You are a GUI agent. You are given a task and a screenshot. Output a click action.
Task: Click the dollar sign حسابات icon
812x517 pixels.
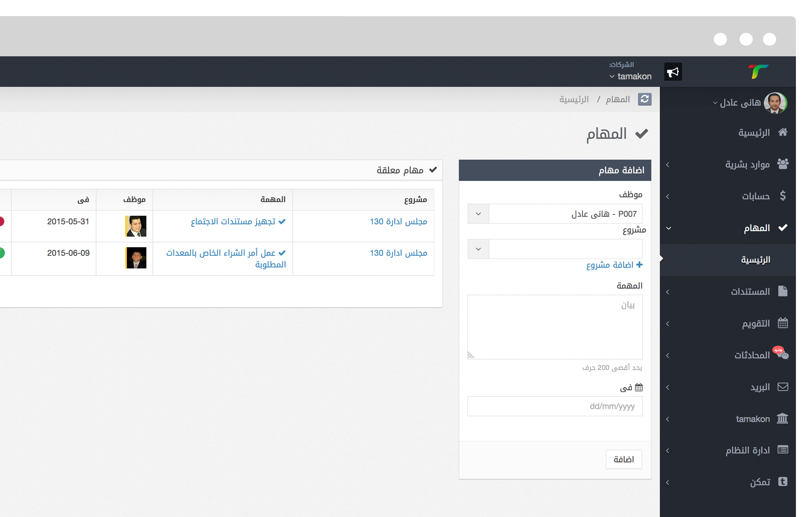782,196
